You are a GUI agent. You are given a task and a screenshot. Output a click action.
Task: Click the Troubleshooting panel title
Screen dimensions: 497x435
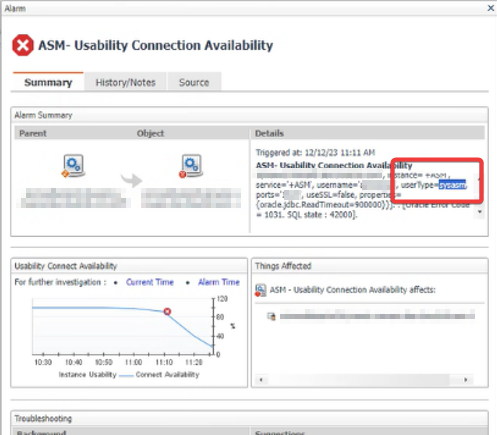43,418
